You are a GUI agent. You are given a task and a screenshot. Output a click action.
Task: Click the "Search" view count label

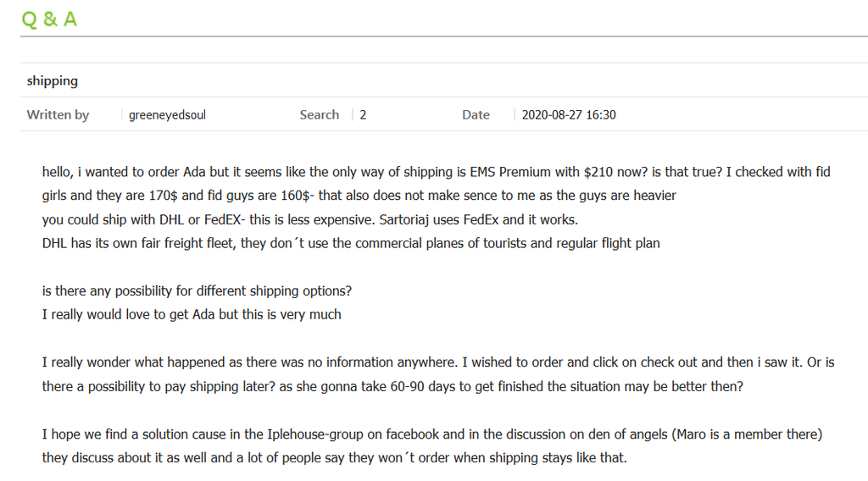pos(320,114)
